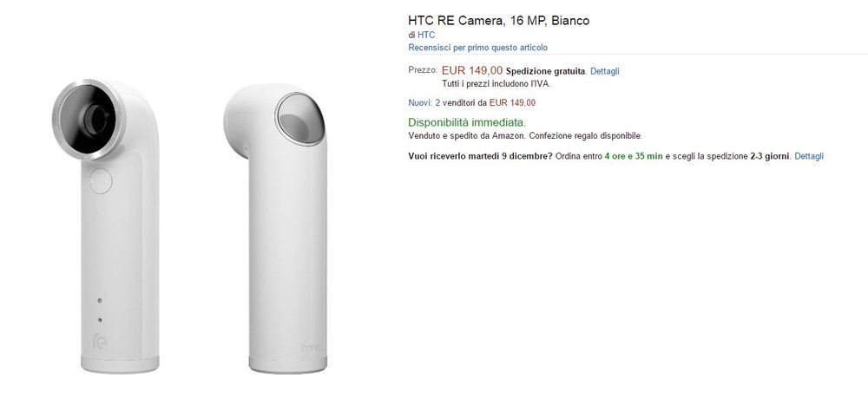Click the camera lens on left image
Screen dimensions: 868x398
pos(89,119)
